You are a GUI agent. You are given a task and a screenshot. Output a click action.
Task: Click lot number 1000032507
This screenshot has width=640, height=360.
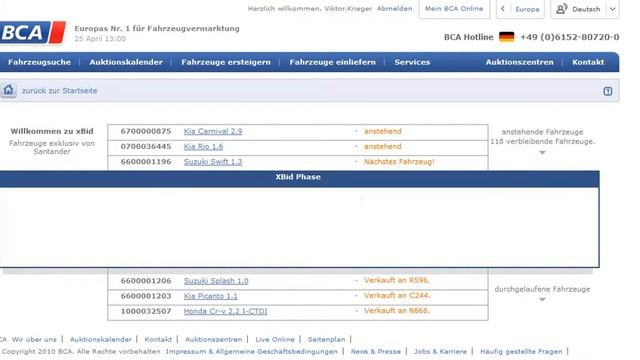point(146,311)
